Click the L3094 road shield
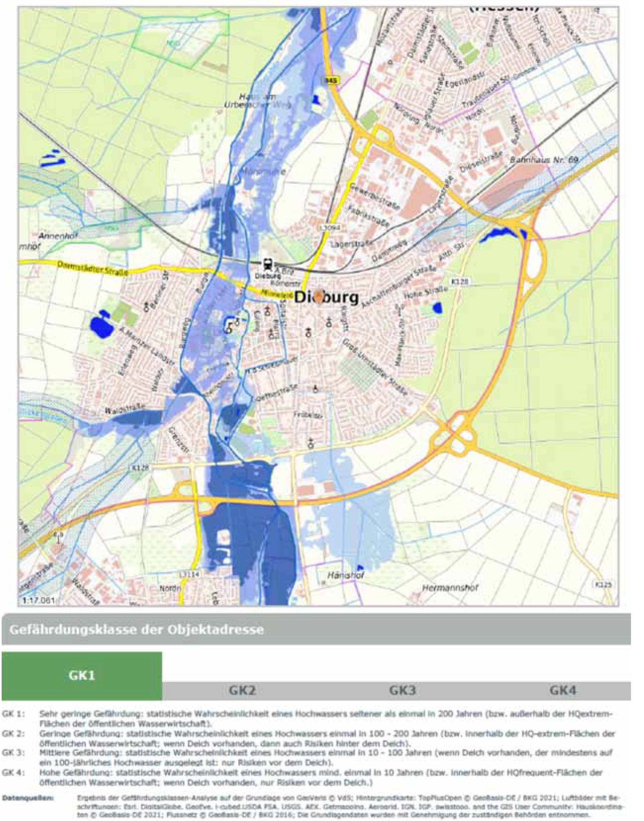Screen dimensions: 644x821 click(x=330, y=228)
